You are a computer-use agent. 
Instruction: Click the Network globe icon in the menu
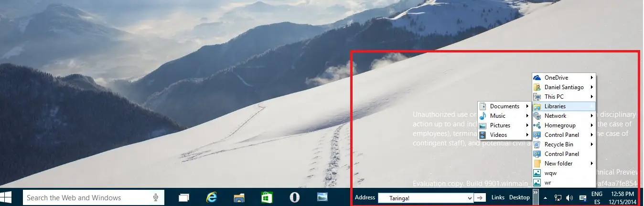537,116
